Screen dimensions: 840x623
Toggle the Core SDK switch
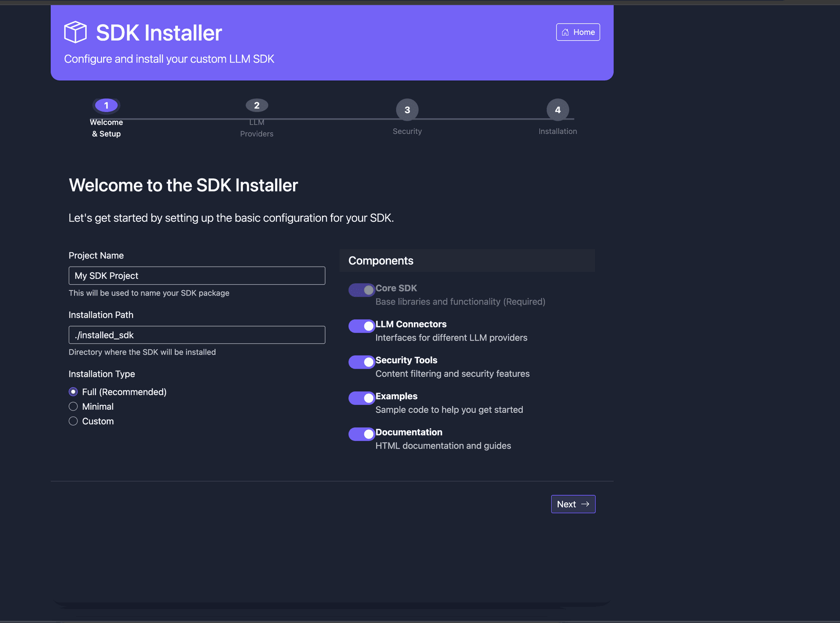(361, 290)
